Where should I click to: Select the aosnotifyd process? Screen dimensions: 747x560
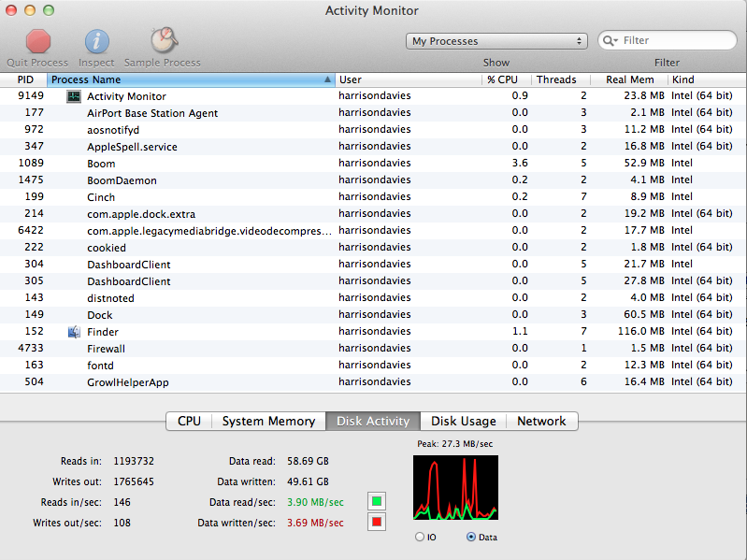pyautogui.click(x=374, y=130)
